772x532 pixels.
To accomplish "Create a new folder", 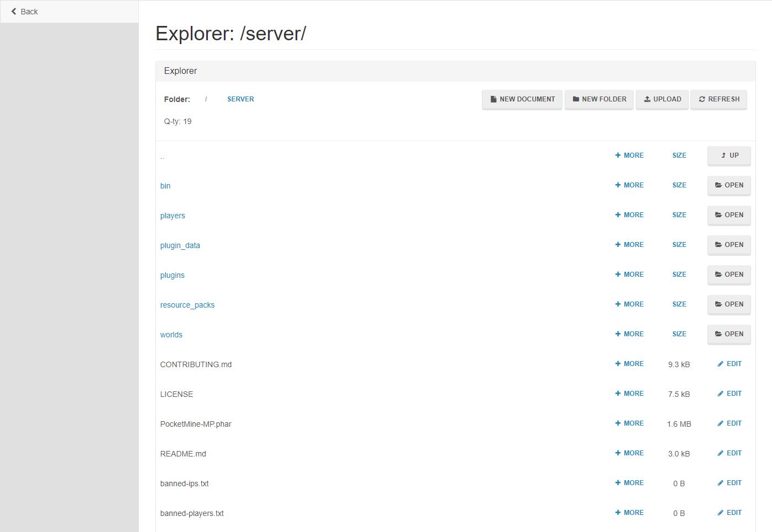I will (x=599, y=99).
